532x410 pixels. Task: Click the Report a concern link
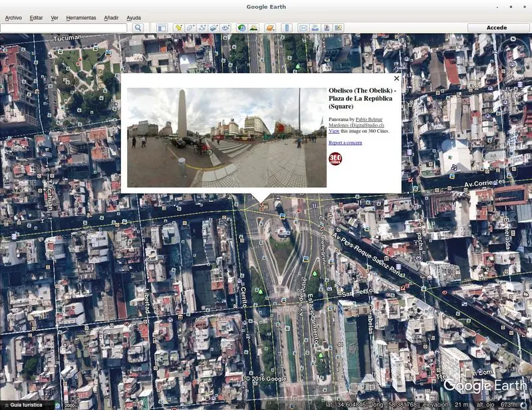click(x=345, y=142)
